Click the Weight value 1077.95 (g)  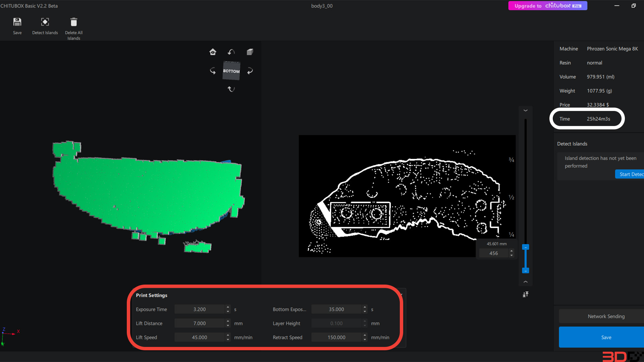coord(599,91)
